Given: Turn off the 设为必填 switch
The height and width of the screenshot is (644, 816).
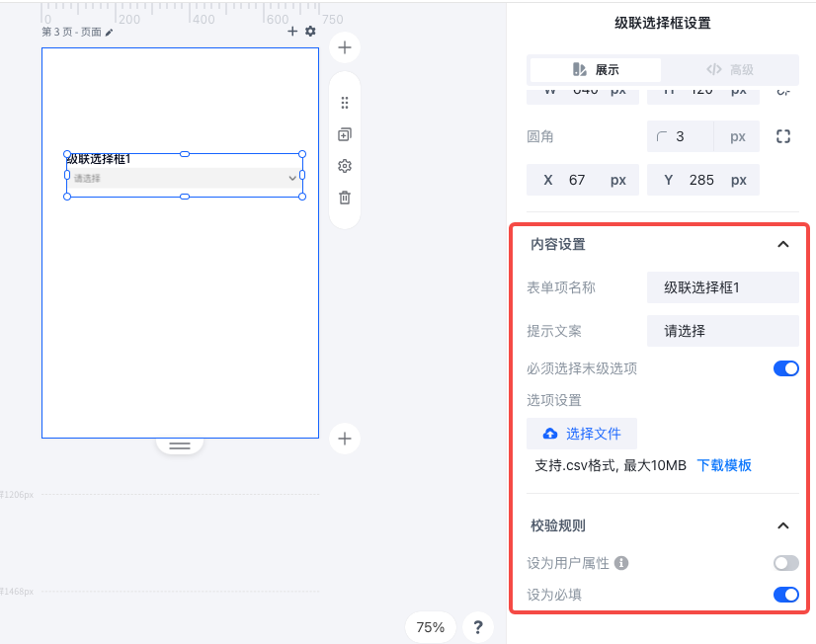Looking at the screenshot, I should [x=785, y=594].
